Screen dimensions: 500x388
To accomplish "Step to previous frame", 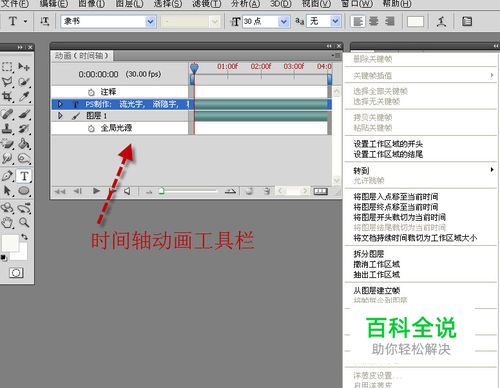I will [78, 191].
